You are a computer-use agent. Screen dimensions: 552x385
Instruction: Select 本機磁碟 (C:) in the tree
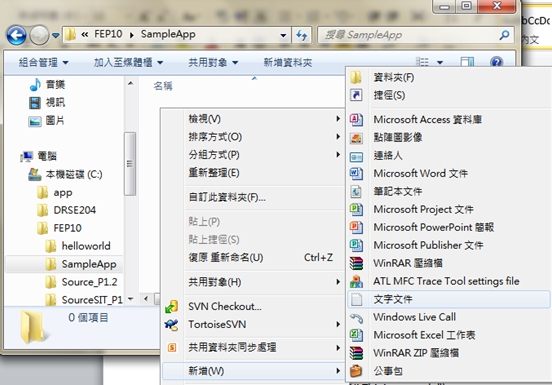click(x=65, y=174)
